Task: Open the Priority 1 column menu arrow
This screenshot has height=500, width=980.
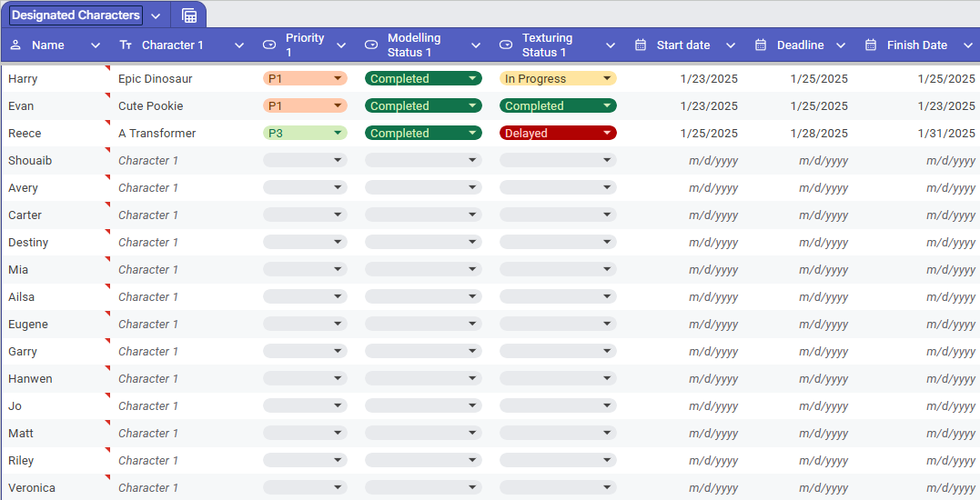Action: pyautogui.click(x=341, y=45)
